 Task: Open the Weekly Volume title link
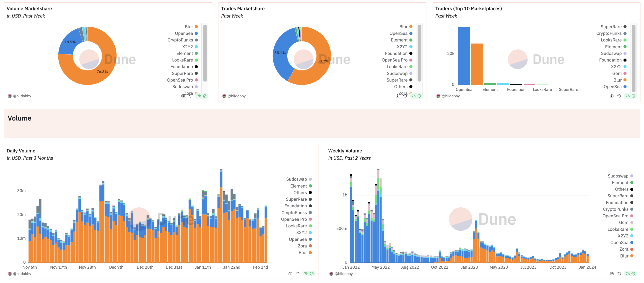pos(345,151)
